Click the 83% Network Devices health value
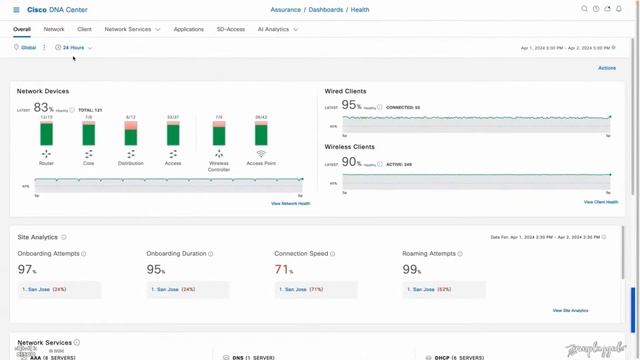 [44, 108]
